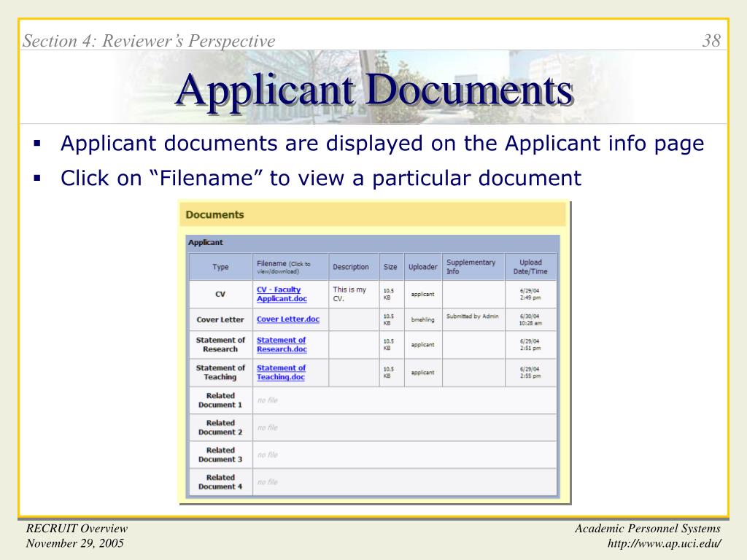747x560 pixels.
Task: Click "no file" in the Related Document 4 row
Action: click(267, 482)
